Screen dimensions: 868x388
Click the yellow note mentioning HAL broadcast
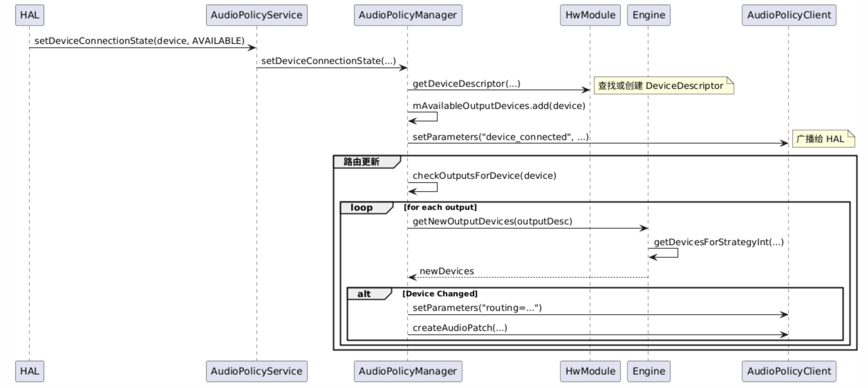point(823,139)
